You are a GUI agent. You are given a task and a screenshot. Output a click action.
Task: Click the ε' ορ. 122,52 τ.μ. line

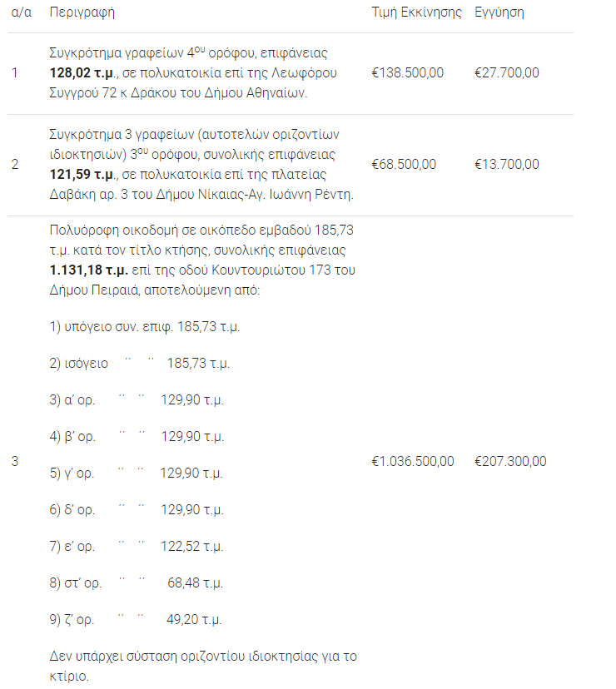pyautogui.click(x=137, y=547)
